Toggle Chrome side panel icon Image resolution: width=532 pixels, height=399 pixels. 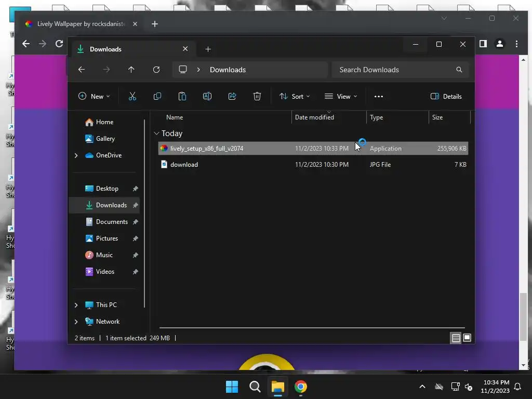click(x=483, y=44)
